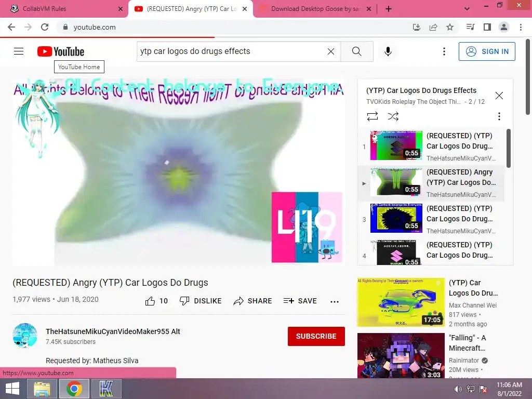Close the Download Desktop Goose tab
Screen dimensions: 532x399
coord(369,9)
